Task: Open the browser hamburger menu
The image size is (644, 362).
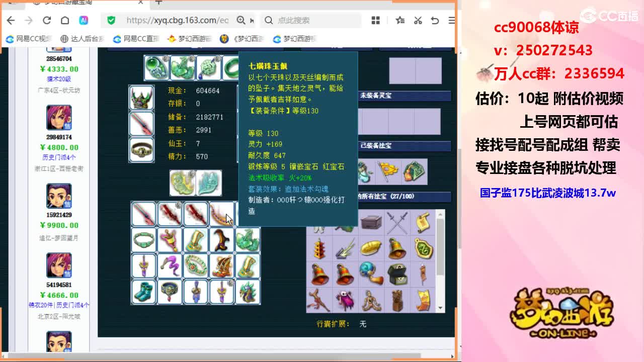Action: point(451,20)
